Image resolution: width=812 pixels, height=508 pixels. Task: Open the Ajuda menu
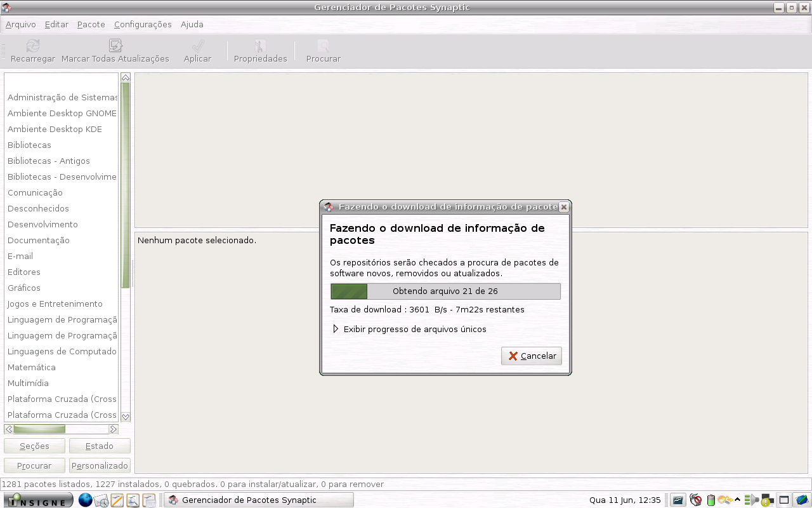[x=192, y=24]
